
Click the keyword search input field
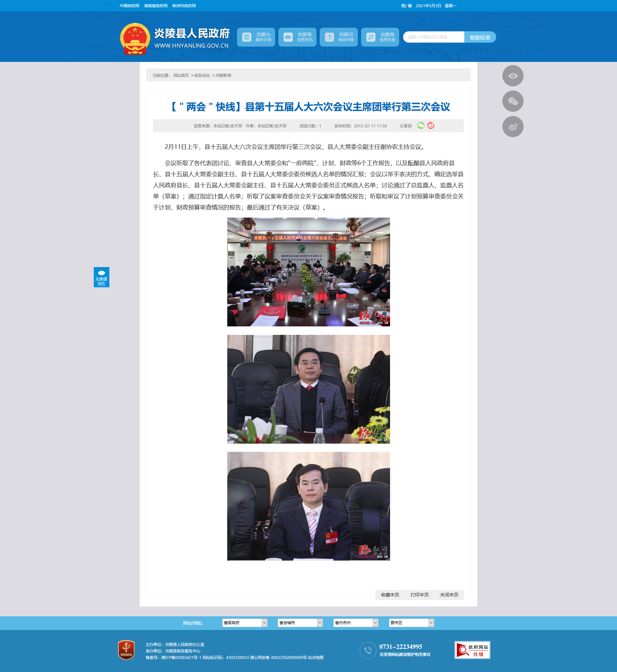click(433, 37)
